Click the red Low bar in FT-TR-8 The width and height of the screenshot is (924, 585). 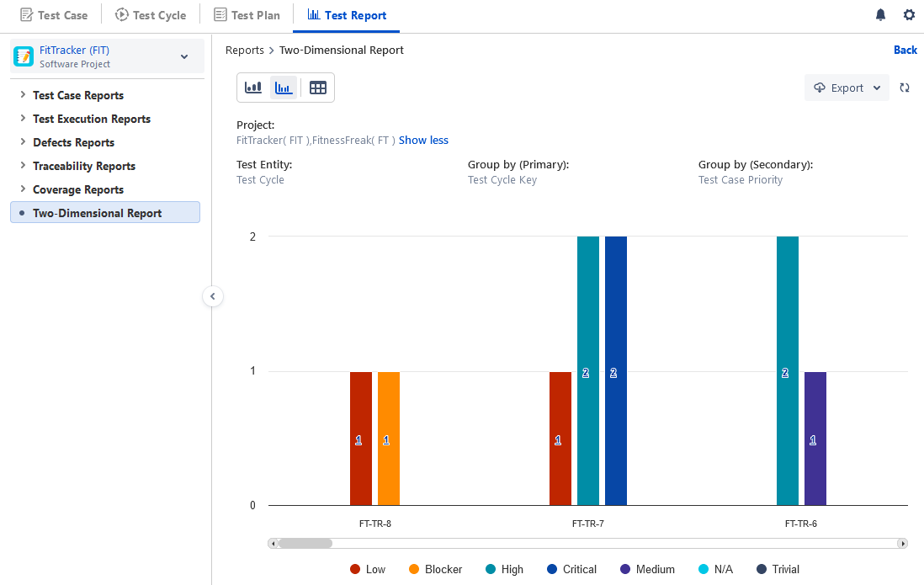click(361, 439)
